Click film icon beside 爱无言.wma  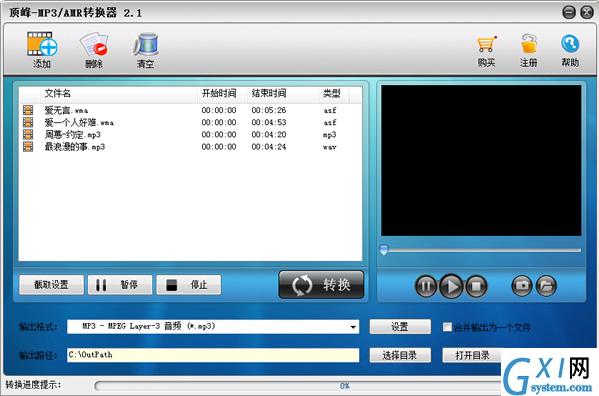click(28, 110)
